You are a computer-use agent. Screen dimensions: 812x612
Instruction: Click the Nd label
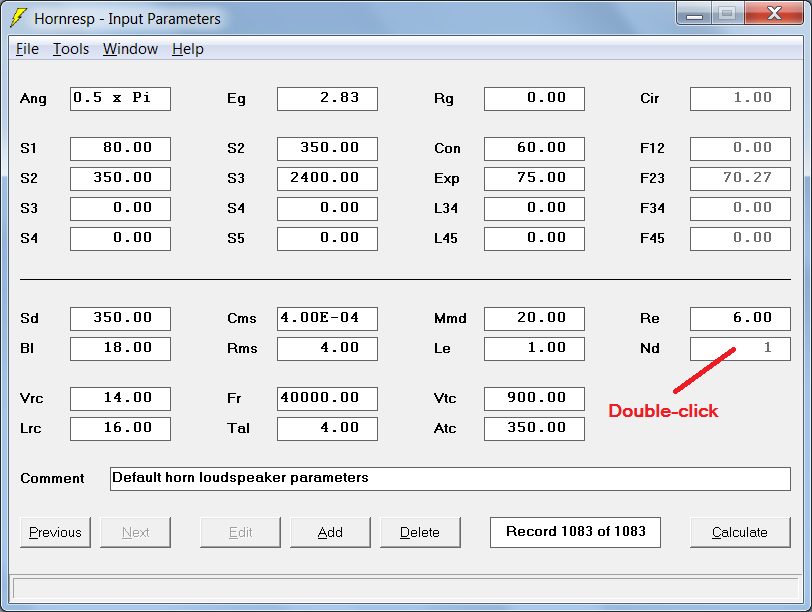tap(650, 348)
